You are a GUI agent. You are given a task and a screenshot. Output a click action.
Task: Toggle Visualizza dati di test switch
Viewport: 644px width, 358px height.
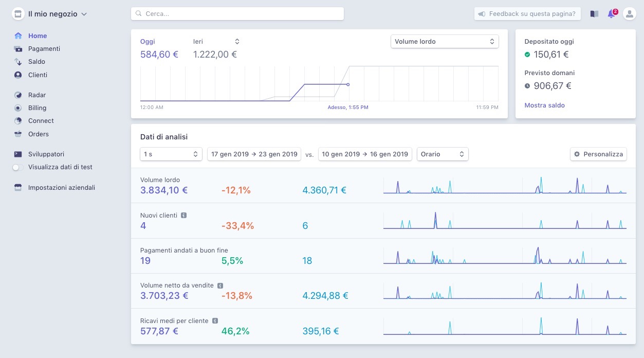[x=19, y=167]
